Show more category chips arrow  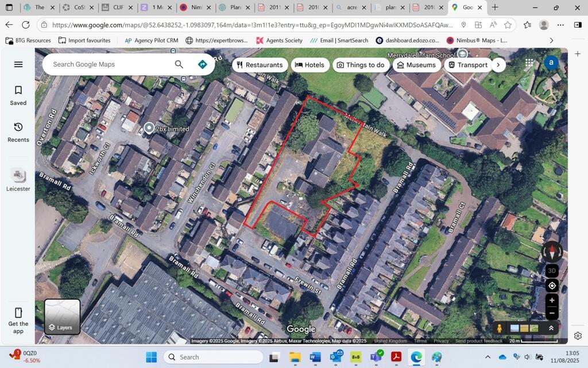pos(498,65)
